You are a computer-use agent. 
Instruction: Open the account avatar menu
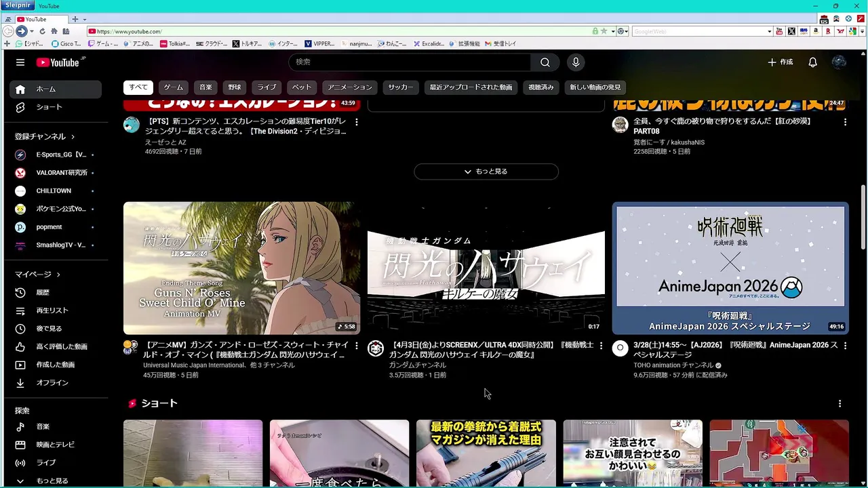pos(839,62)
